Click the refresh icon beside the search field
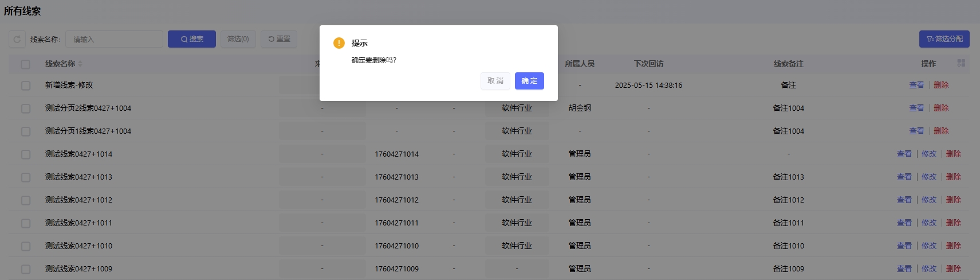This screenshot has width=980, height=280. [17, 40]
